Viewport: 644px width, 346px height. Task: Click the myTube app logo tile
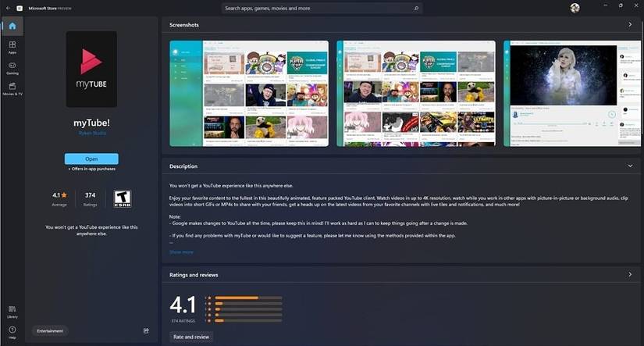[91, 69]
